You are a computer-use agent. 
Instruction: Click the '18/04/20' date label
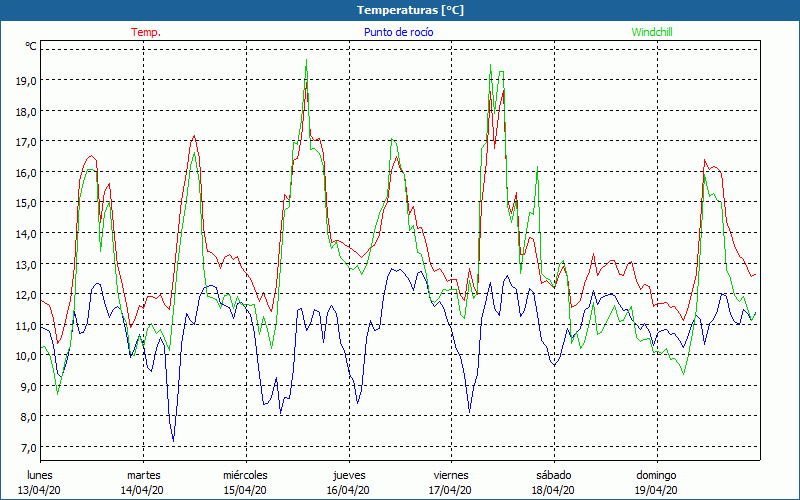553,490
